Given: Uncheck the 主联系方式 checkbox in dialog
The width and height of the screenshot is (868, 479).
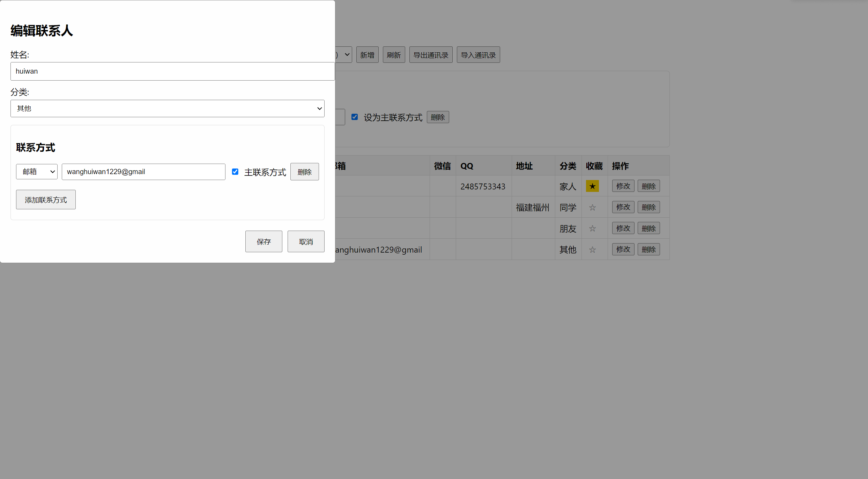Looking at the screenshot, I should click(235, 172).
